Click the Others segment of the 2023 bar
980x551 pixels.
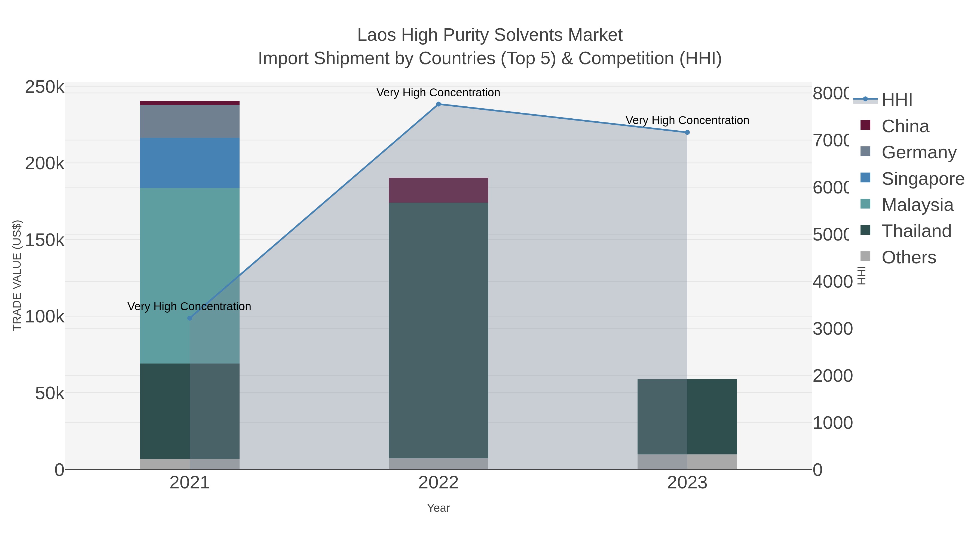tap(687, 462)
